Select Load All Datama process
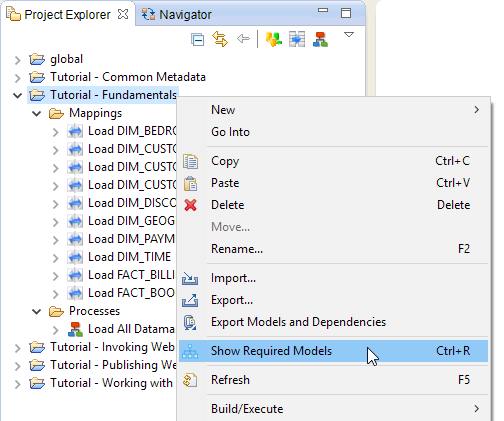The height and width of the screenshot is (421, 504). click(x=131, y=329)
